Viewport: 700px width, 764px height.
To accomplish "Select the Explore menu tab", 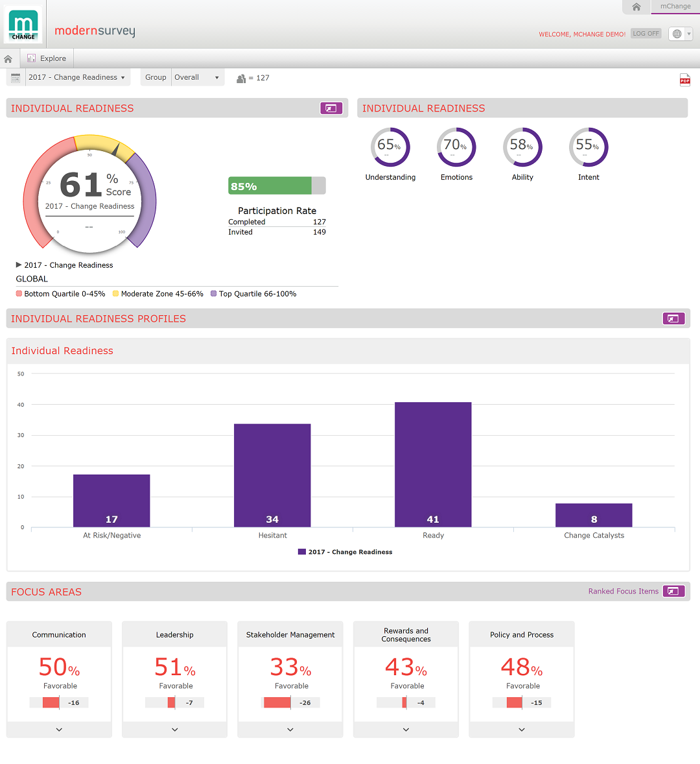I will click(x=47, y=58).
